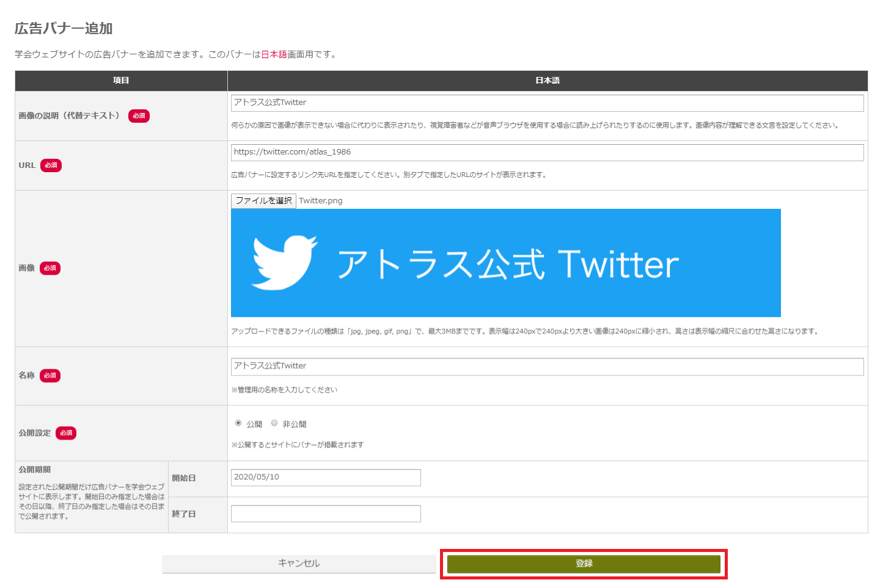Click the 必須 badge next to 画像
This screenshot has width=894, height=588.
[50, 268]
